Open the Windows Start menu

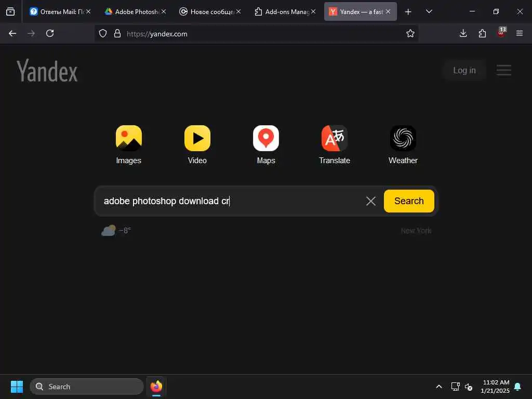click(17, 387)
